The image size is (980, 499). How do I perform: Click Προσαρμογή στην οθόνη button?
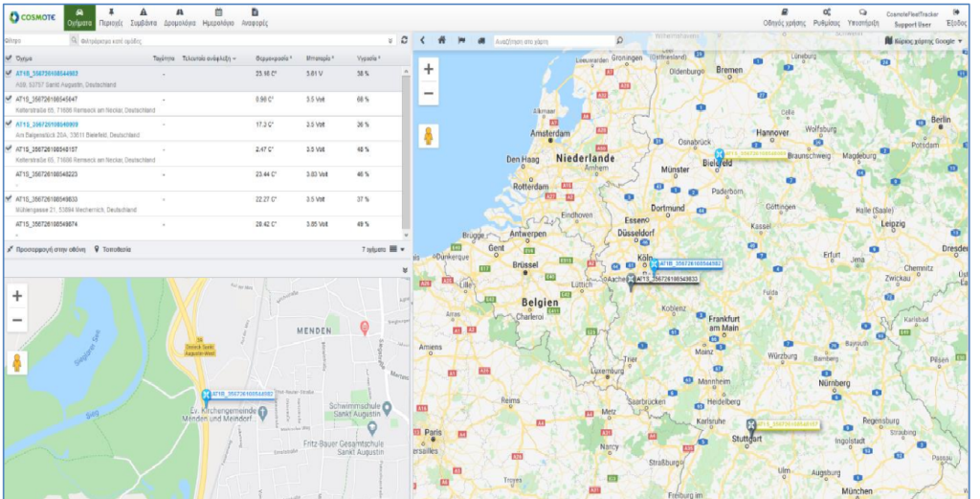pyautogui.click(x=47, y=249)
